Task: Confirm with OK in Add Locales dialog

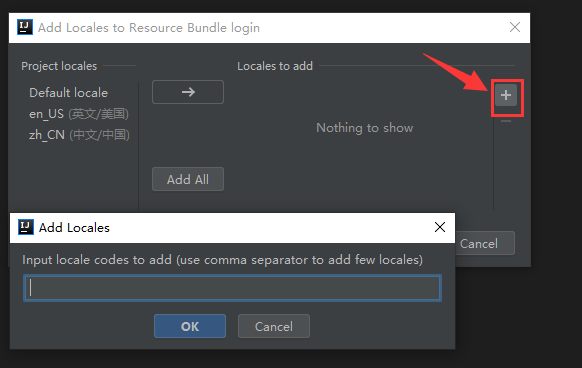Action: (x=190, y=326)
